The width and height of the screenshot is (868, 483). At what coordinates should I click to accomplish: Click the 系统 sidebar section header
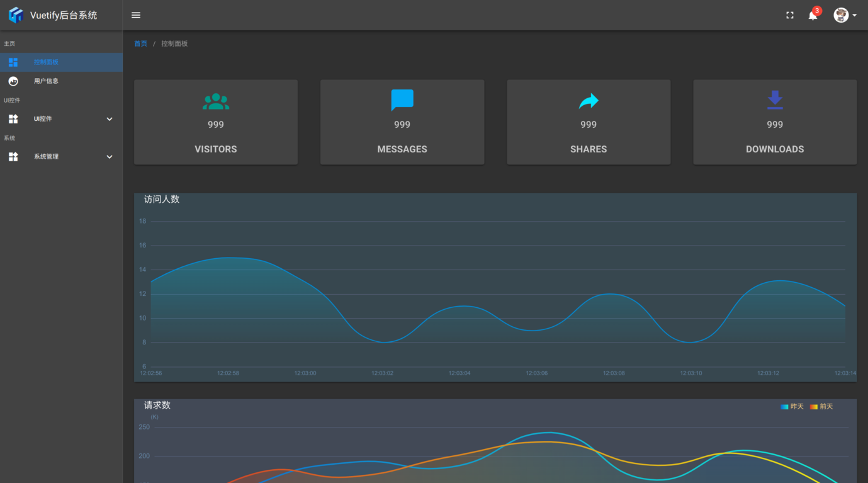coord(9,138)
